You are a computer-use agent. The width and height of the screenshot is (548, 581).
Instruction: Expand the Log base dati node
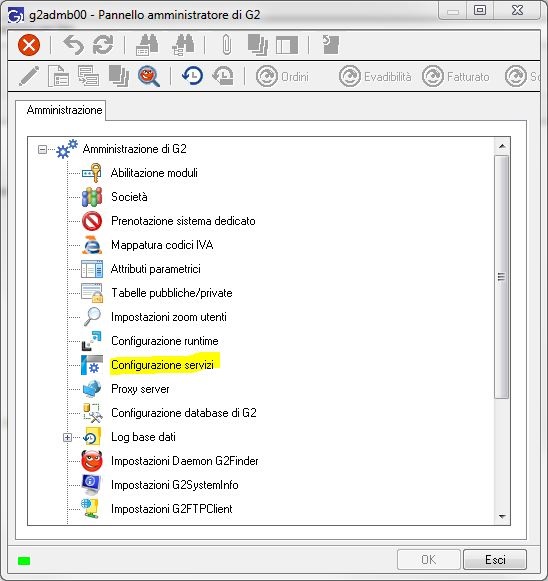point(67,438)
